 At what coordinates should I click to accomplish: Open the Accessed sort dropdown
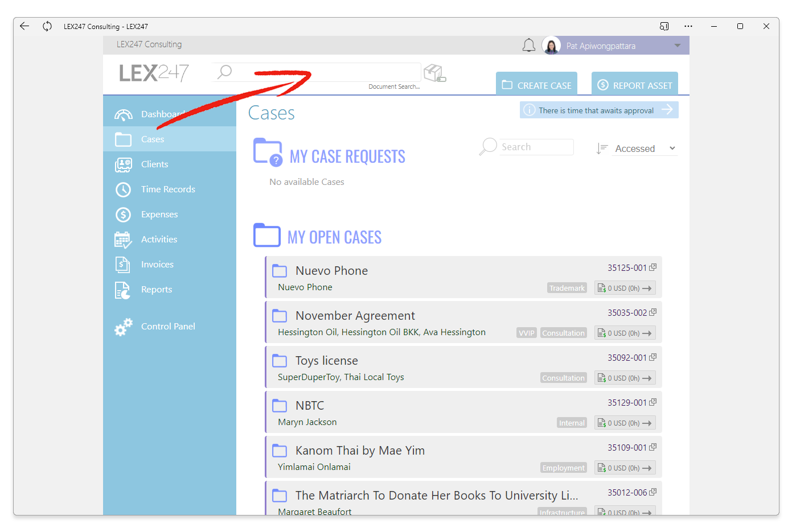[x=645, y=148]
